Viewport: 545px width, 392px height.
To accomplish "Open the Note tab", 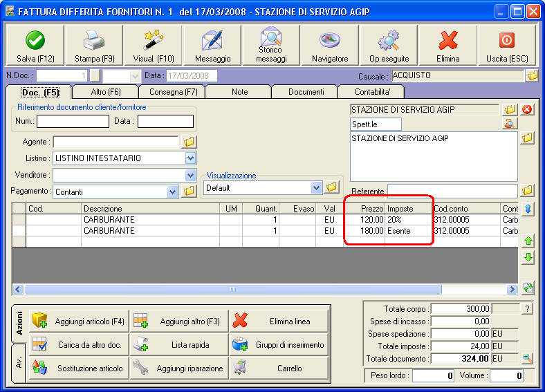I will [239, 92].
